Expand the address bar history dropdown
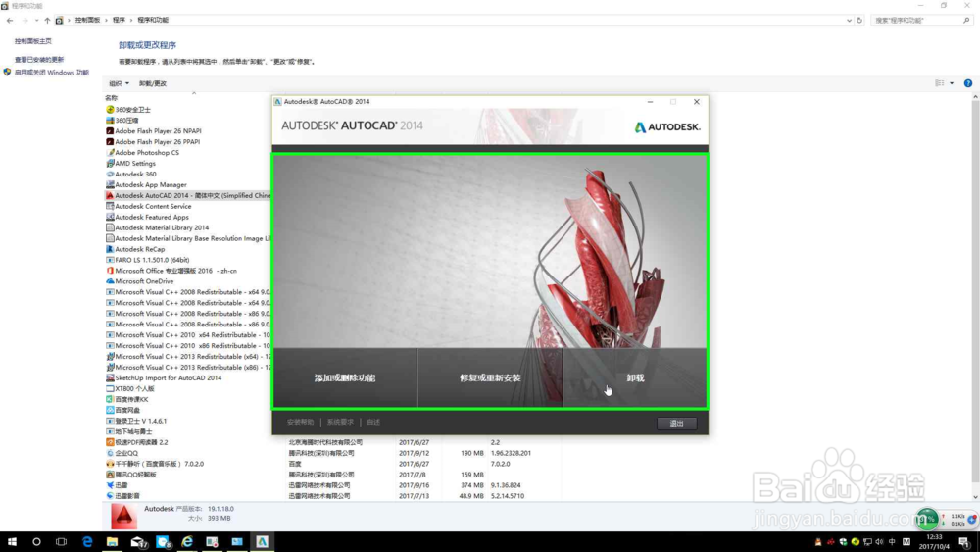The height and width of the screenshot is (552, 980). pyautogui.click(x=849, y=20)
